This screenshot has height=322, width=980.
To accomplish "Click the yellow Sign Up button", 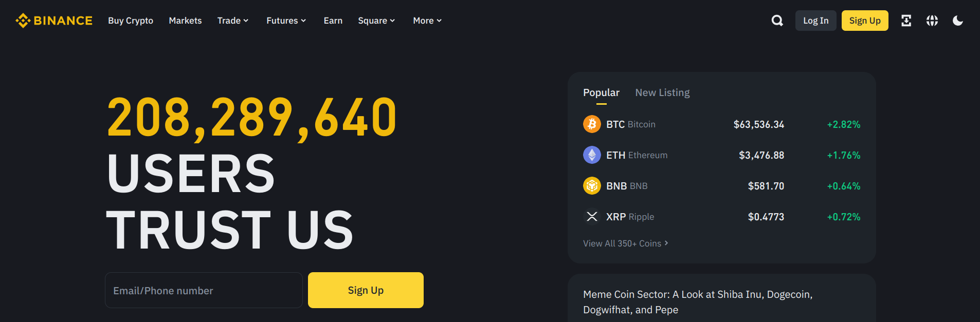I will click(x=865, y=21).
